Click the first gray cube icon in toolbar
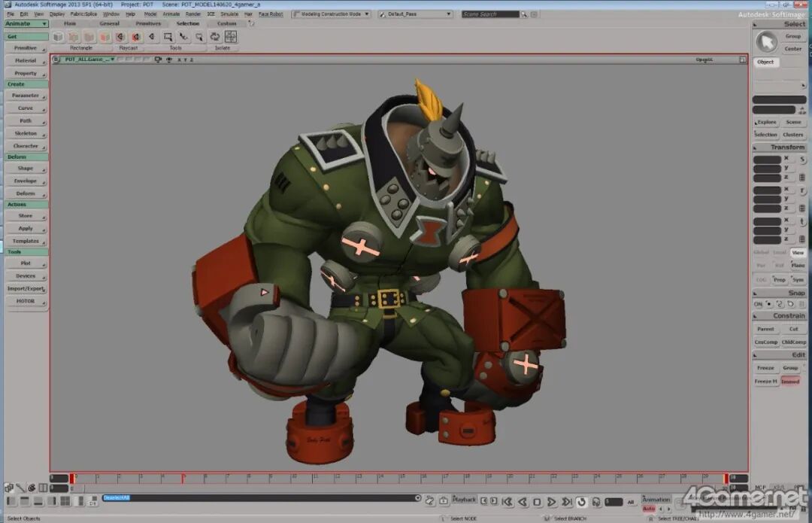The width and height of the screenshot is (812, 523). [x=58, y=37]
